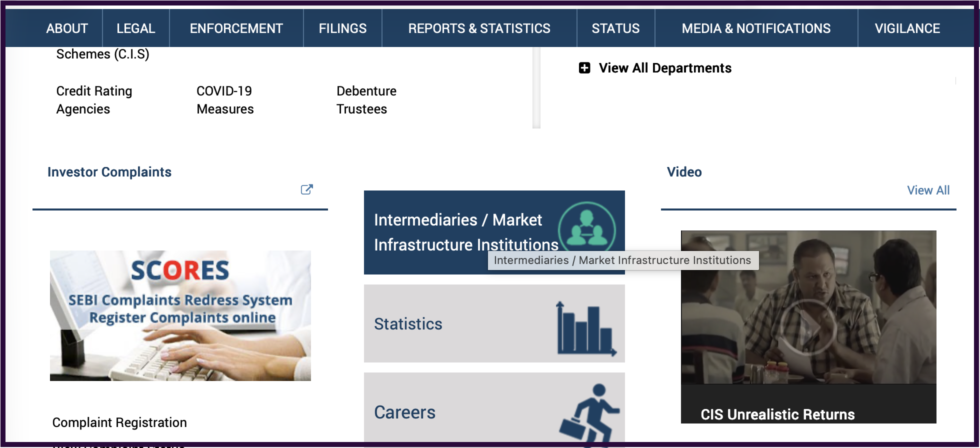The image size is (980, 448).
Task: Open the Statistics tile
Action: tap(494, 323)
